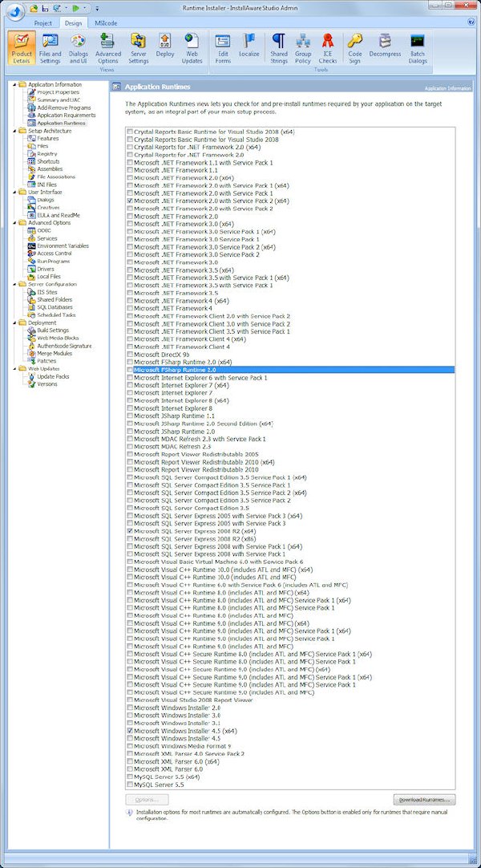Select Build Settings under Deployment
Image resolution: width=481 pixels, height=868 pixels.
pos(53,330)
